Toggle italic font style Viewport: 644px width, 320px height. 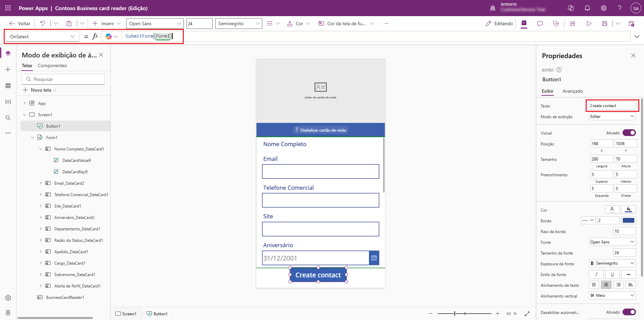[x=596, y=274]
